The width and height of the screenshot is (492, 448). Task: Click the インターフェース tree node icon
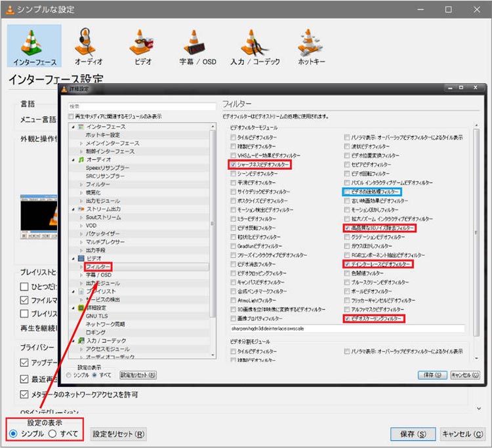point(81,127)
